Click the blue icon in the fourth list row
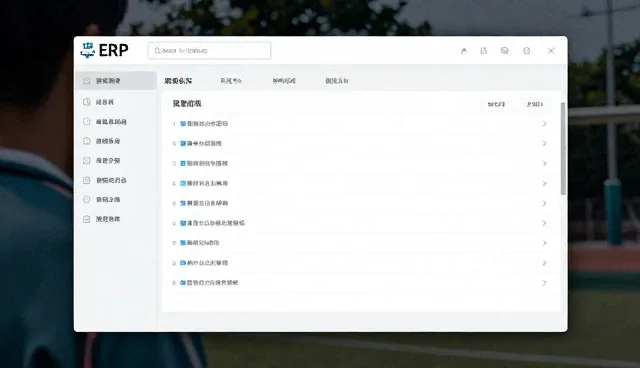640x368 pixels. [183, 184]
